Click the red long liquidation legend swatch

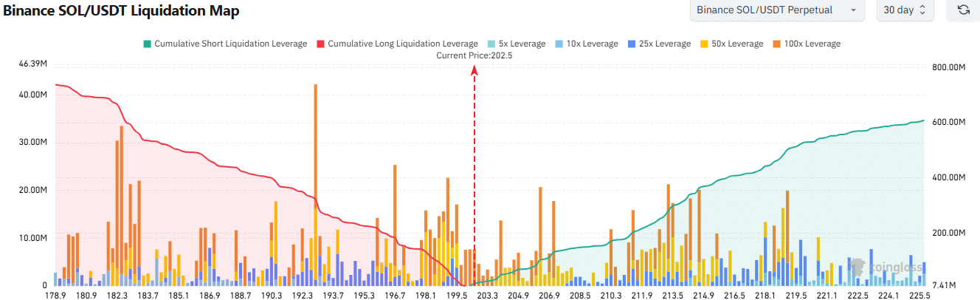(x=321, y=44)
